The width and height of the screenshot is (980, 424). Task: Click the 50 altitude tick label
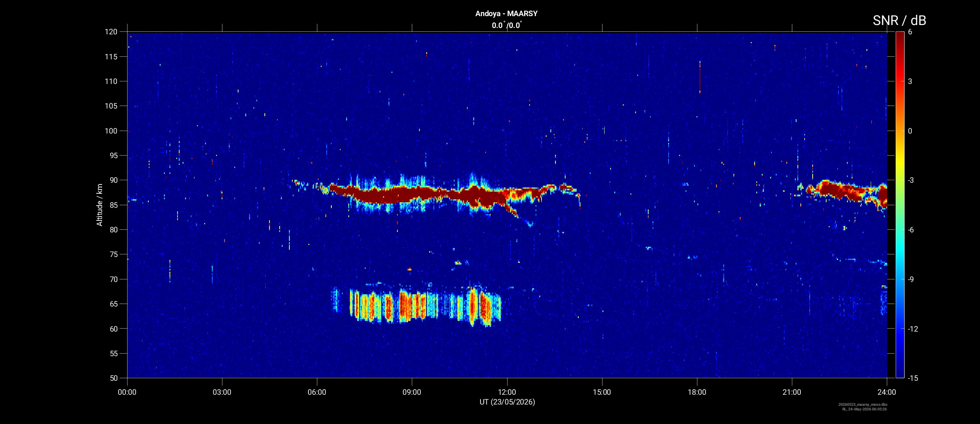tap(113, 378)
